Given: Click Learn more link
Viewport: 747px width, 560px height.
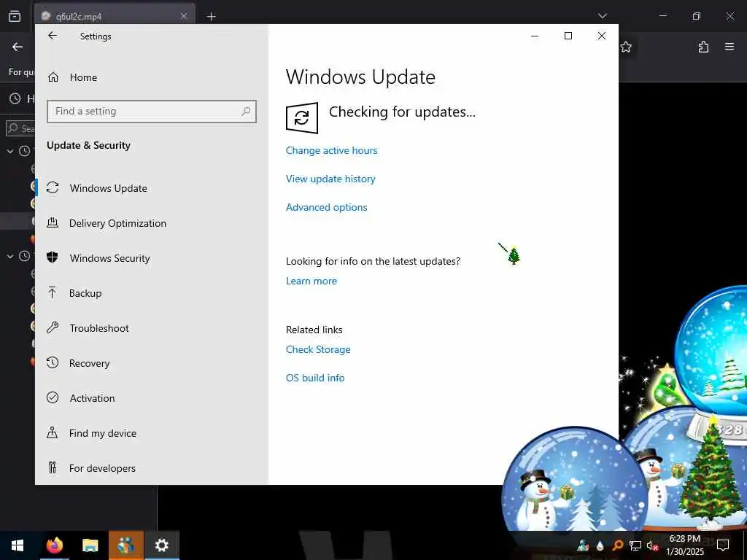Looking at the screenshot, I should pyautogui.click(x=311, y=281).
